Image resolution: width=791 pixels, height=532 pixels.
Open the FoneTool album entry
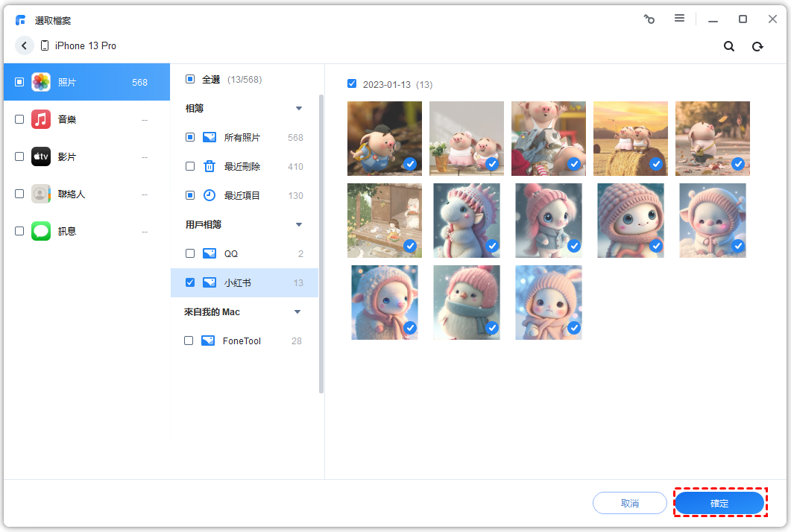(242, 341)
